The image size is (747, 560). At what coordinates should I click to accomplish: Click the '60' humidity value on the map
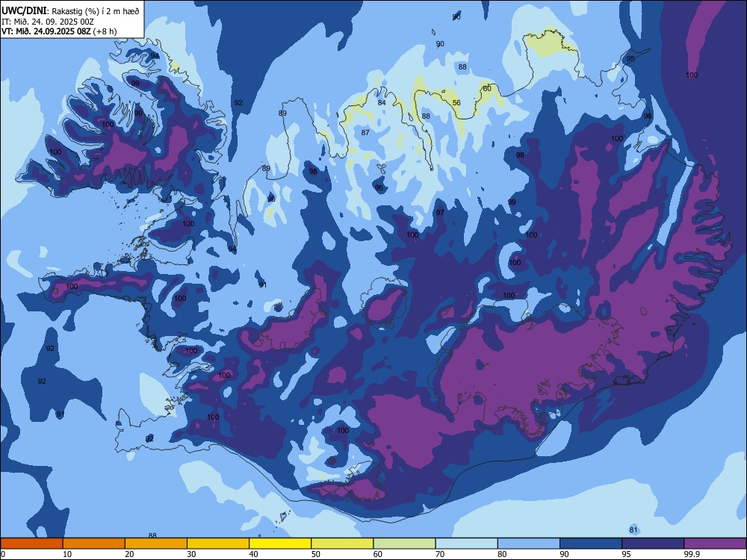[x=487, y=89]
